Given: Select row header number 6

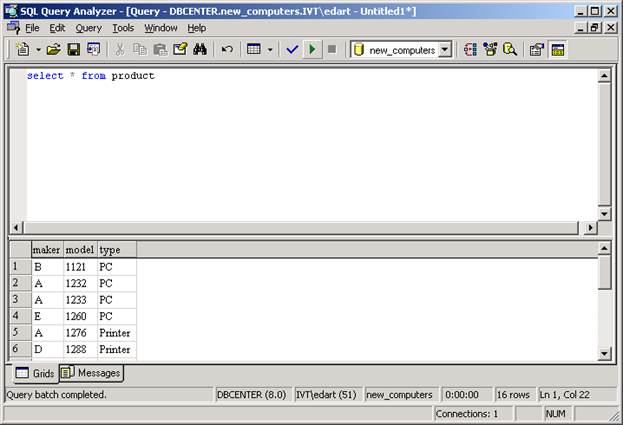Looking at the screenshot, I should [20, 349].
